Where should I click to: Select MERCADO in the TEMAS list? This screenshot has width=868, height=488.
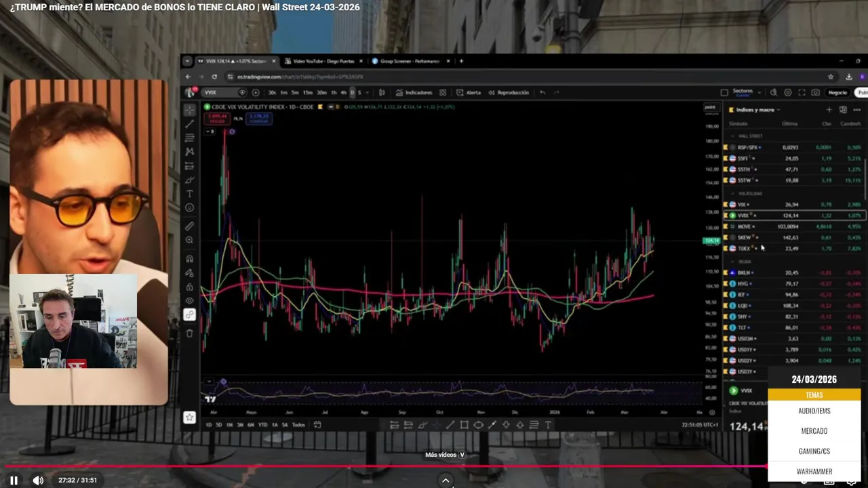pos(814,431)
